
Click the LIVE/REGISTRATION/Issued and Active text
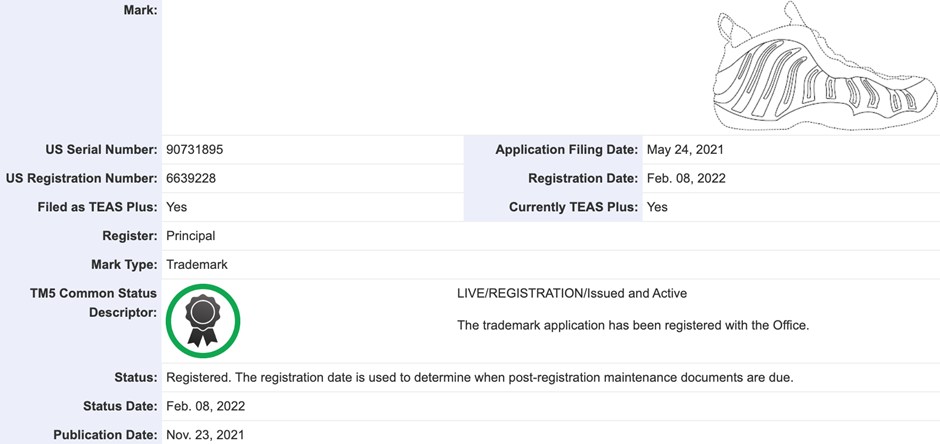click(572, 294)
